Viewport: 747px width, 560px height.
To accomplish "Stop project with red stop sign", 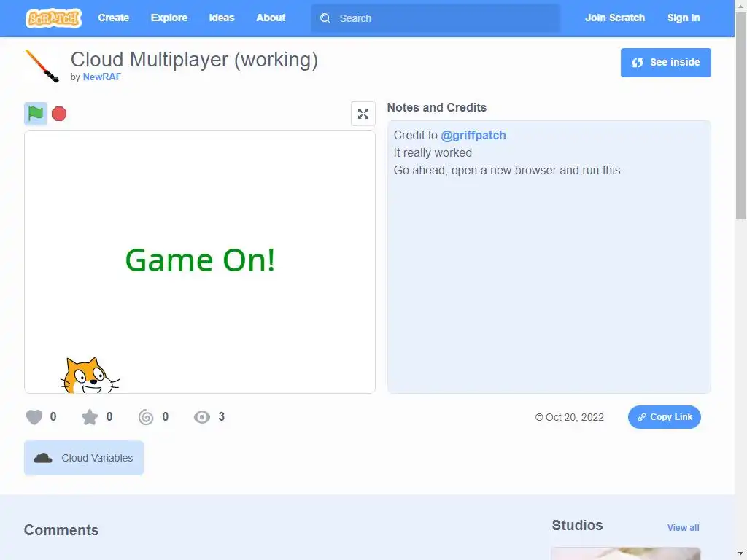I will click(59, 114).
